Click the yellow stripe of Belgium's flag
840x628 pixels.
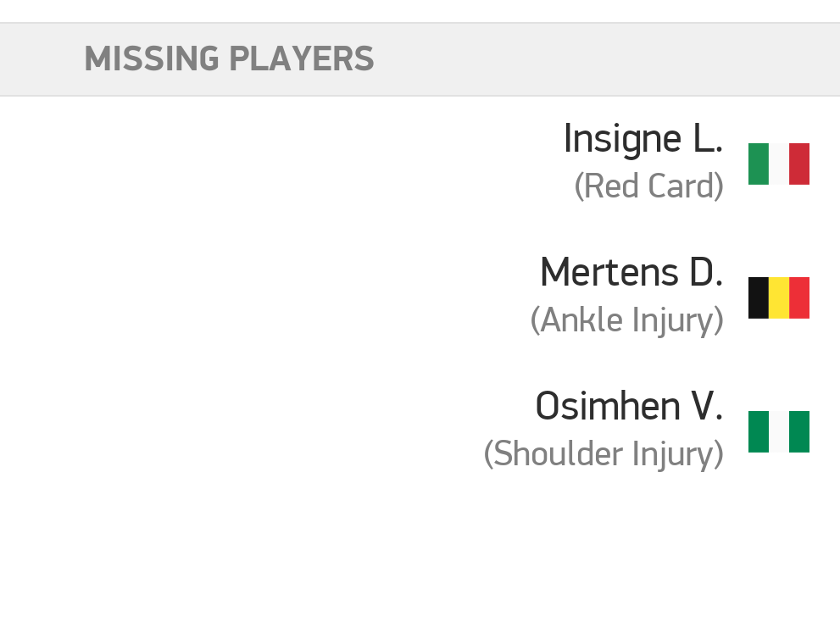[x=778, y=297]
